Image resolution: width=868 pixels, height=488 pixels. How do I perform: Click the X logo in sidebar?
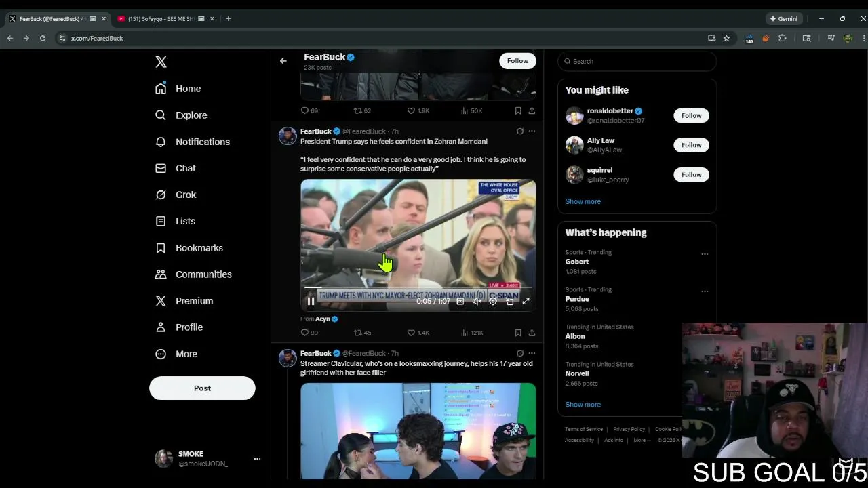[161, 62]
